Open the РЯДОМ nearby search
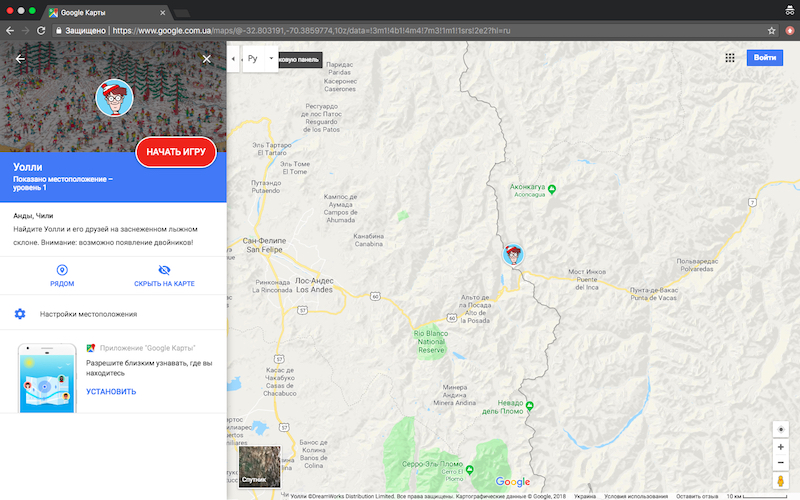The image size is (800, 500). pyautogui.click(x=62, y=276)
